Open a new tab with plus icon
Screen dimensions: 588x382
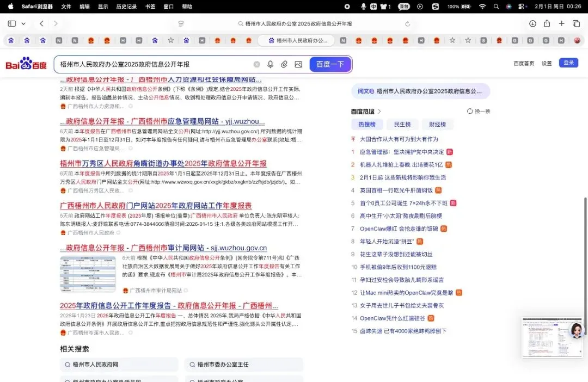coord(561,23)
